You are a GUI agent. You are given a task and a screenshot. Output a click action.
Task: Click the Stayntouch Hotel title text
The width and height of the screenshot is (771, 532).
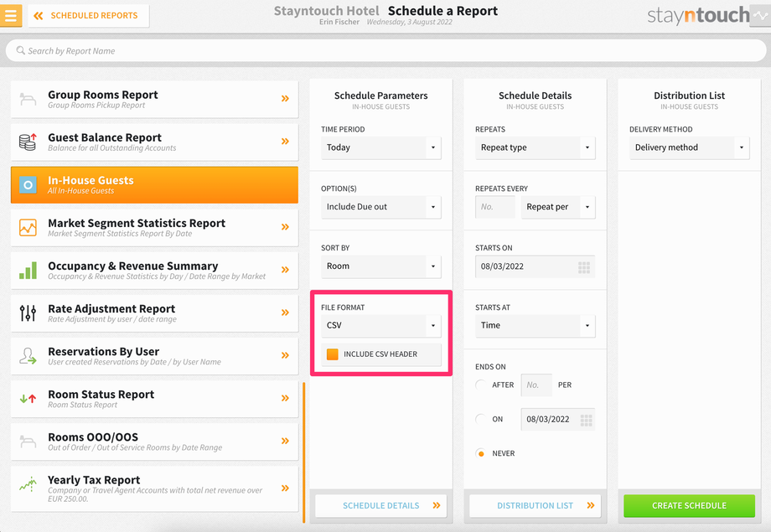[327, 11]
